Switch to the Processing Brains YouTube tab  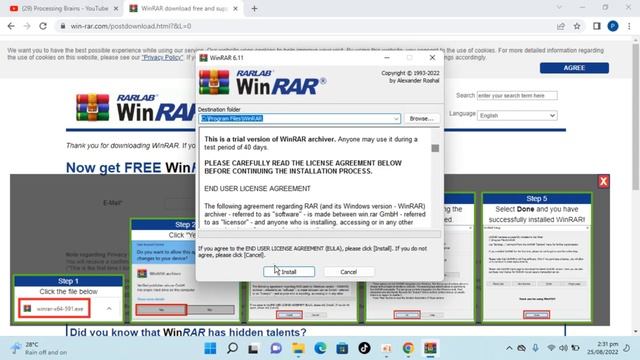60,9
